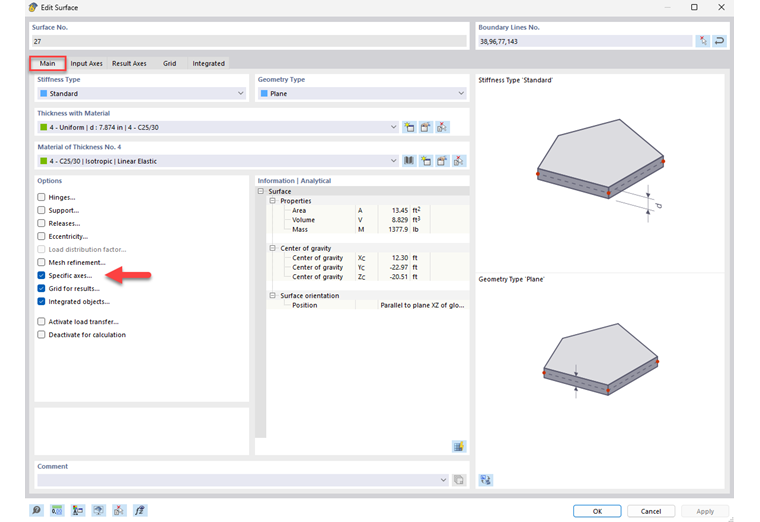
Task: Click fourth bottom toolbar icon
Action: [98, 510]
